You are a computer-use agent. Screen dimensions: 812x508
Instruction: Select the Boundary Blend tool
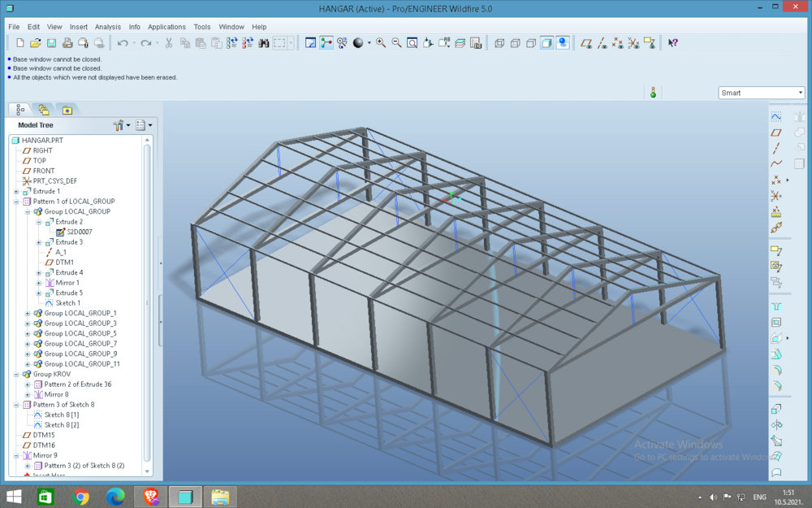click(775, 457)
